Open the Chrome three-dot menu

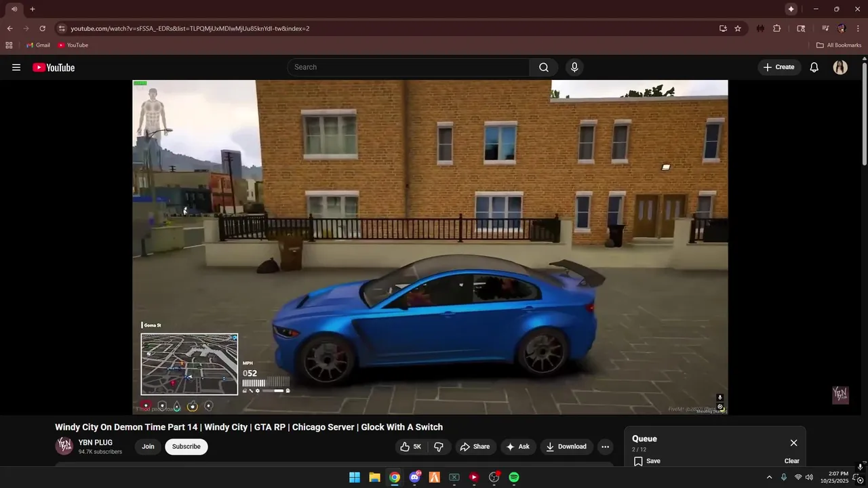coord(859,28)
